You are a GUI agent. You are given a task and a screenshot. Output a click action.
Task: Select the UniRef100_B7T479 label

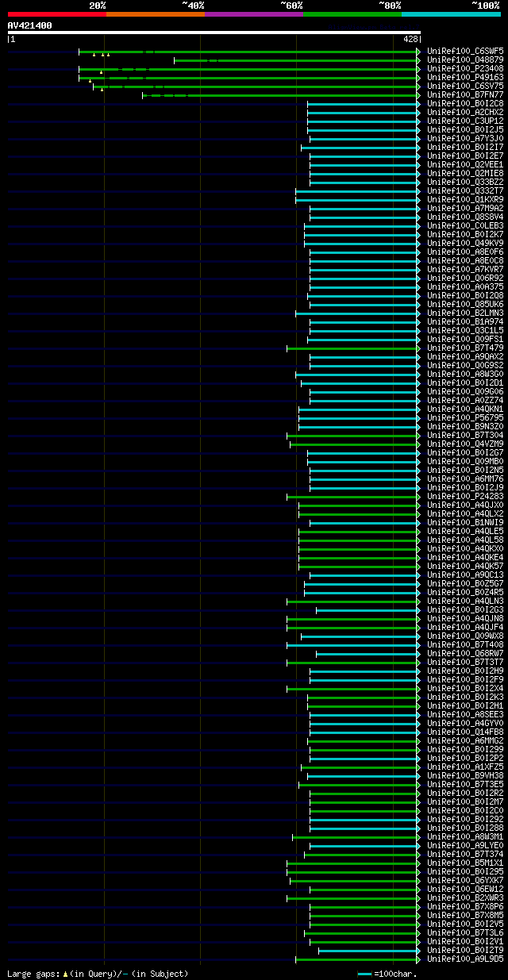(x=465, y=348)
